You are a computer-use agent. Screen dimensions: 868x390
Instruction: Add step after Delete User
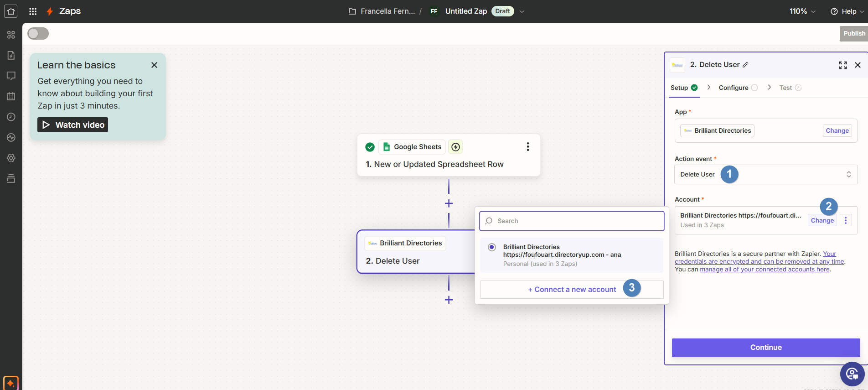[449, 300]
